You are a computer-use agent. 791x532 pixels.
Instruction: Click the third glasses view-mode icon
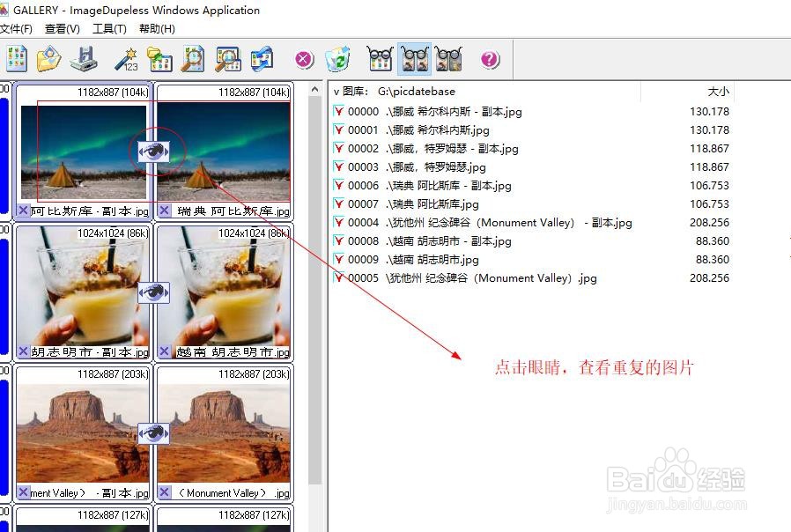pyautogui.click(x=448, y=59)
